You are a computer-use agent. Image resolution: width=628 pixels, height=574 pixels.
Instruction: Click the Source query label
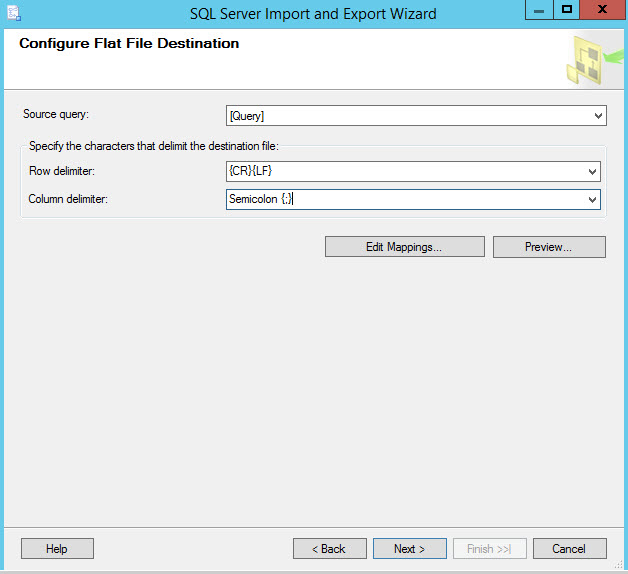click(x=56, y=115)
